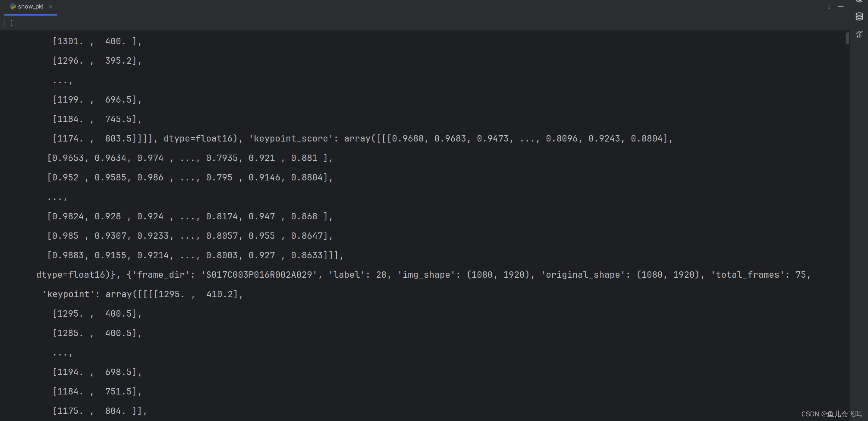Click the console vertical scrollbar thumb
Image resolution: width=868 pixels, height=421 pixels.
(x=847, y=38)
